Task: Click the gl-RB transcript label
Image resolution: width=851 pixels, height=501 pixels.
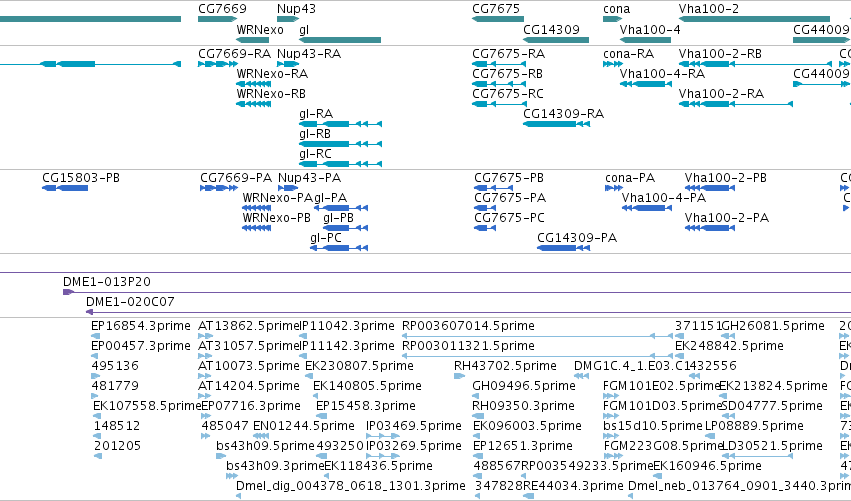Action: [315, 134]
